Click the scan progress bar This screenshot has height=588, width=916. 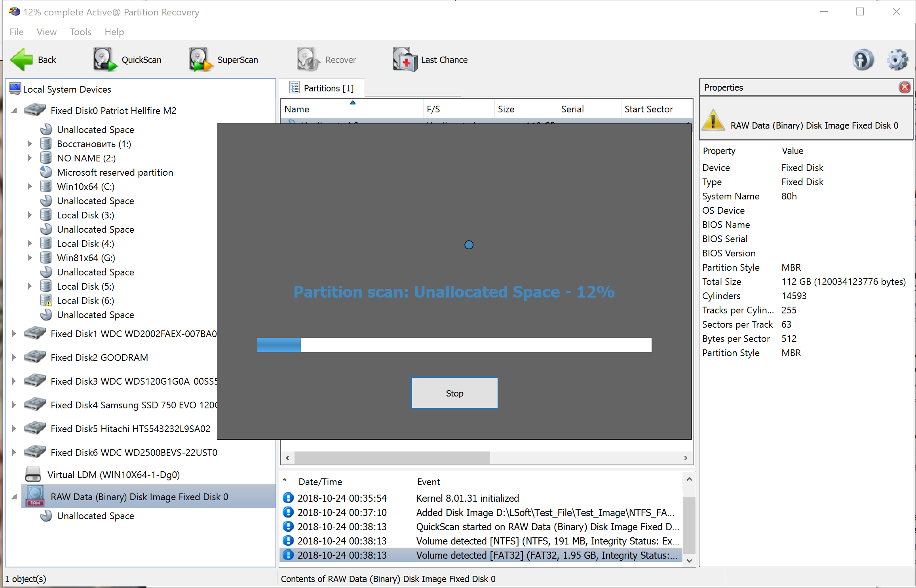point(454,345)
